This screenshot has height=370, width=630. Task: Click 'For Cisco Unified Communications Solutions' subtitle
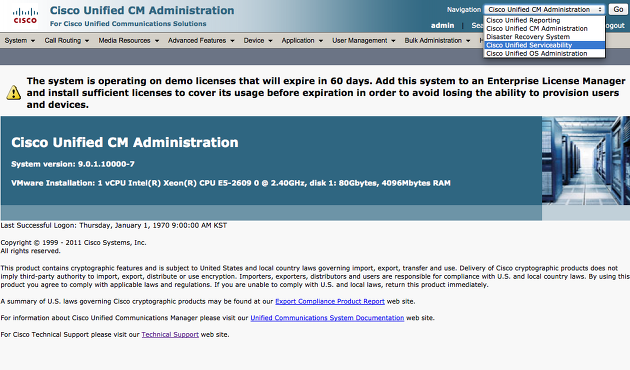[128, 24]
